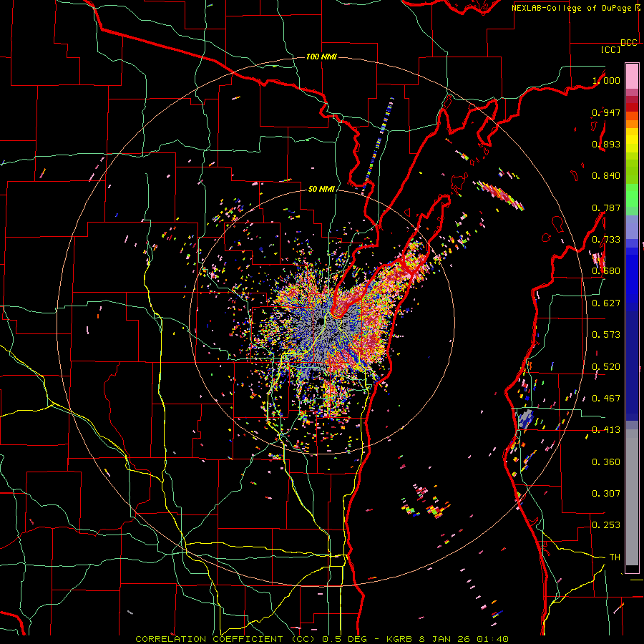Viewport: 644px width, 644px height.
Task: Click the 0.840 legend value
Action: [606, 176]
